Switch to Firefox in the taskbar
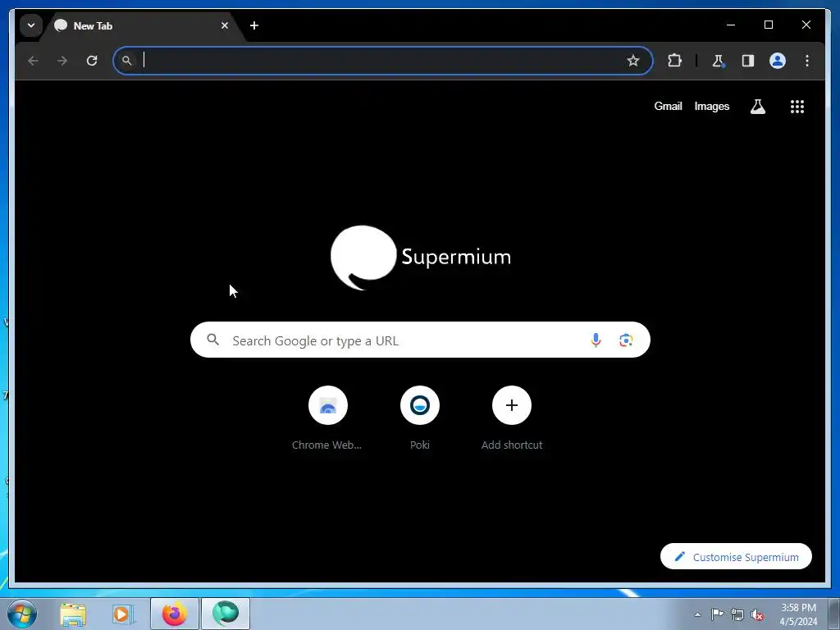The width and height of the screenshot is (840, 630). point(174,614)
